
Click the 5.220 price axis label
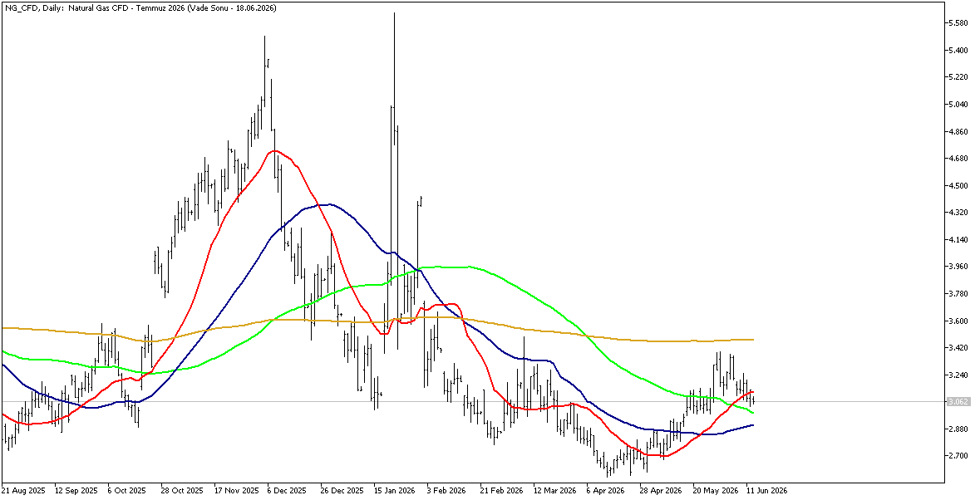click(x=958, y=77)
